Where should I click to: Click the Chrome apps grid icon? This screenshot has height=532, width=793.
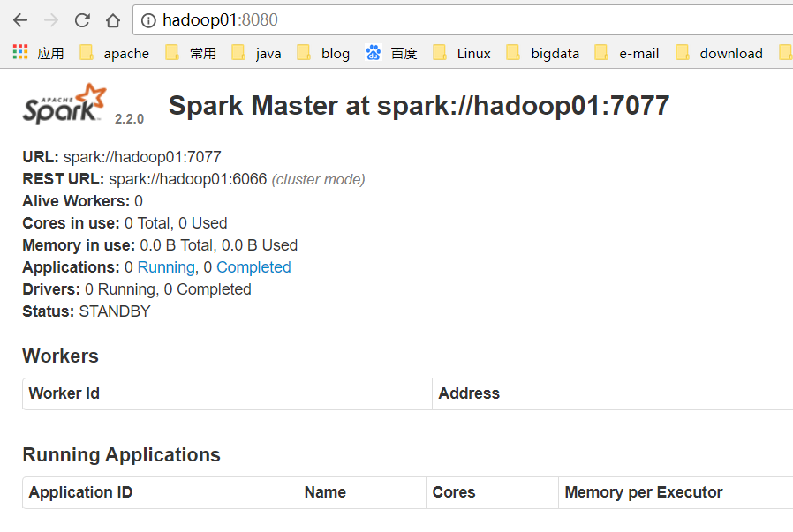(x=19, y=52)
